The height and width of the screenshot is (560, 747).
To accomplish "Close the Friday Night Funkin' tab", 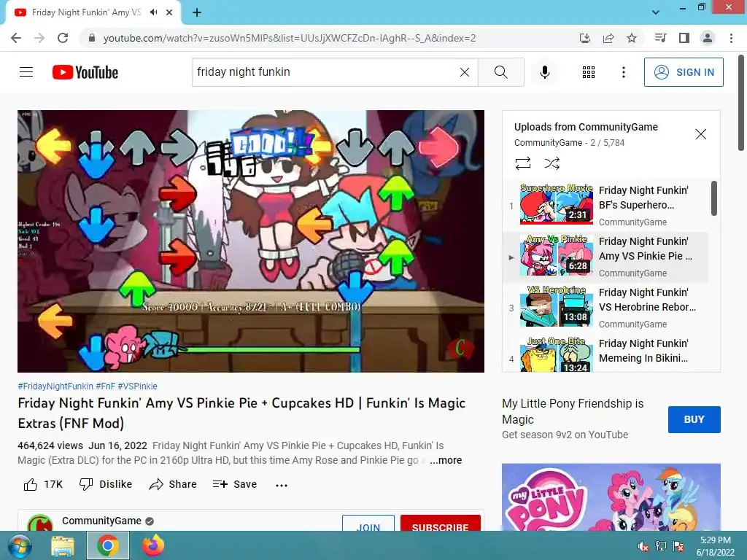I will 169,12.
